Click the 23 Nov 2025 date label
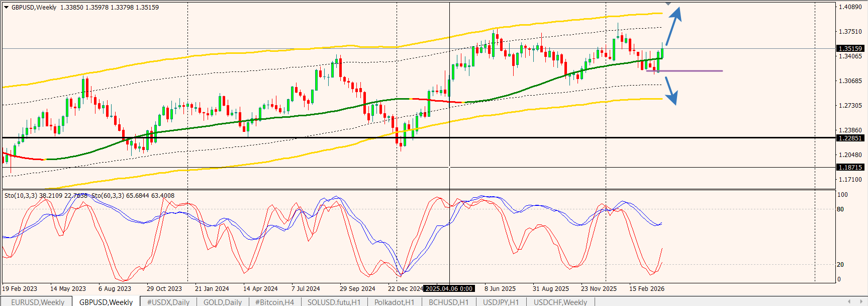 (x=599, y=289)
